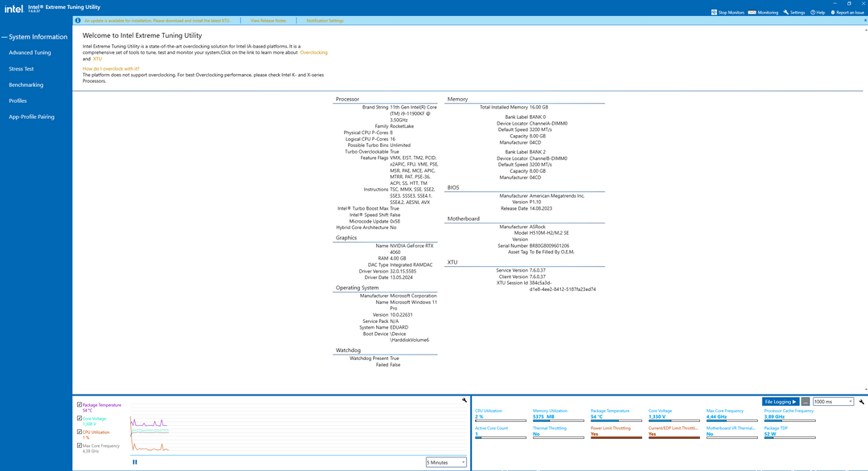Image resolution: width=868 pixels, height=471 pixels.
Task: Open Notification Settings link
Action: [325, 20]
